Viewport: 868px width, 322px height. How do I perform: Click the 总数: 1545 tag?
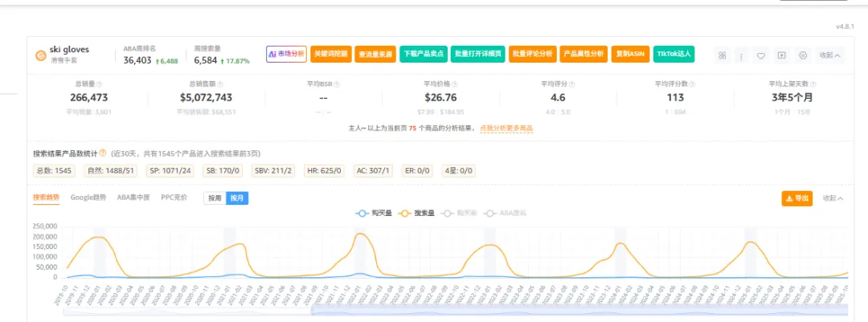(x=55, y=171)
